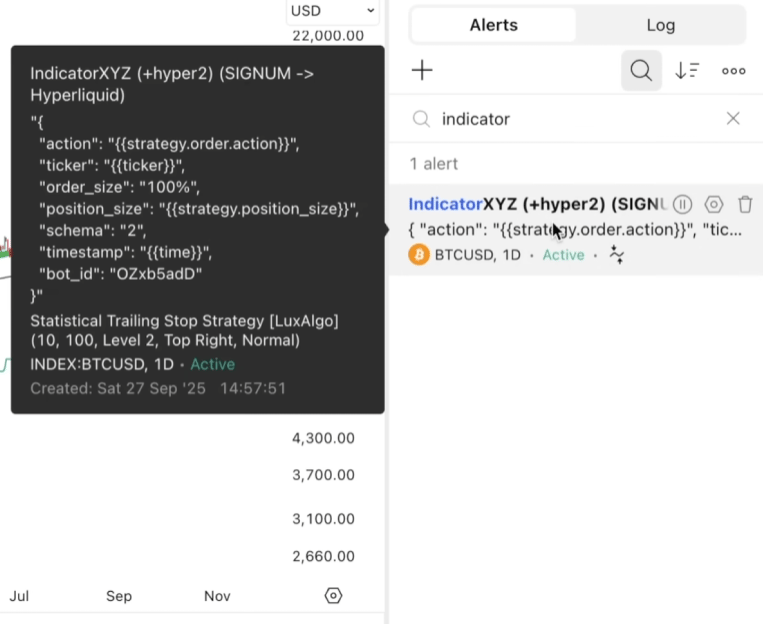Viewport: 763px width, 624px height.
Task: Switch to the Alerts tab
Action: coord(493,25)
